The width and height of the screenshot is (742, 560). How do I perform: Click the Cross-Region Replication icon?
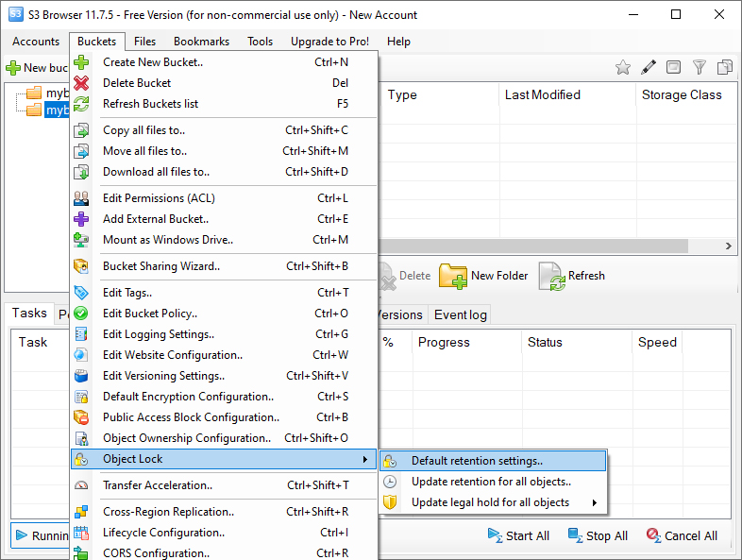pyautogui.click(x=81, y=512)
